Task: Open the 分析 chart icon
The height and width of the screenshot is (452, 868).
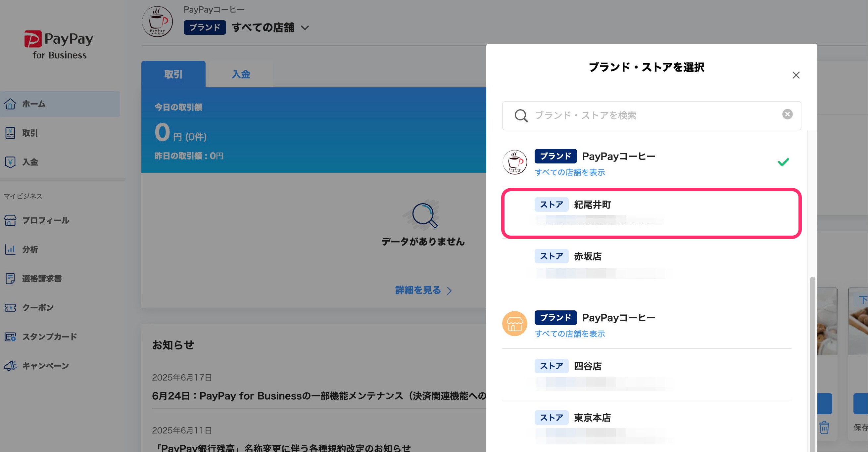Action: point(10,249)
